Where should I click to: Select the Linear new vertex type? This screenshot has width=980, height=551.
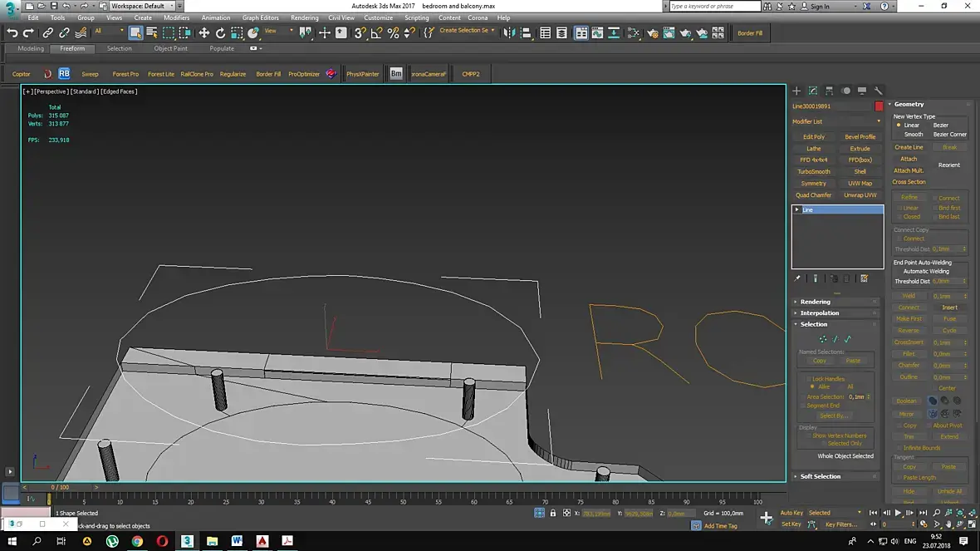click(x=899, y=125)
